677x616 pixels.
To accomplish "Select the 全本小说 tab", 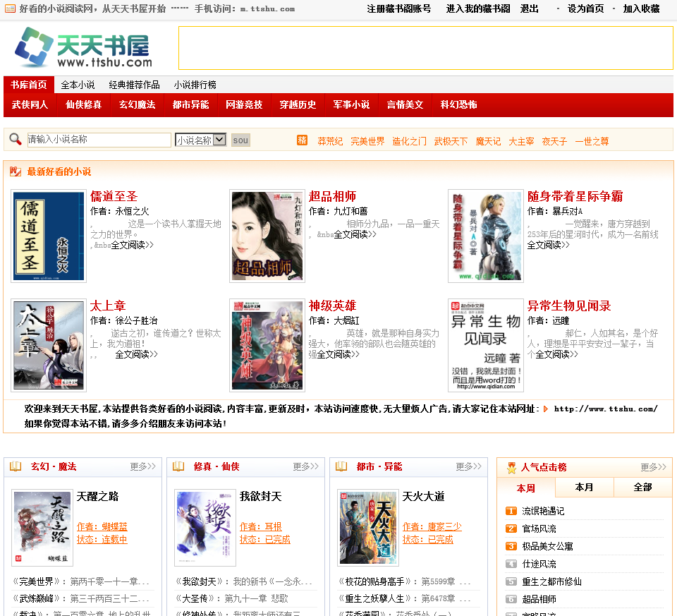I will click(78, 85).
